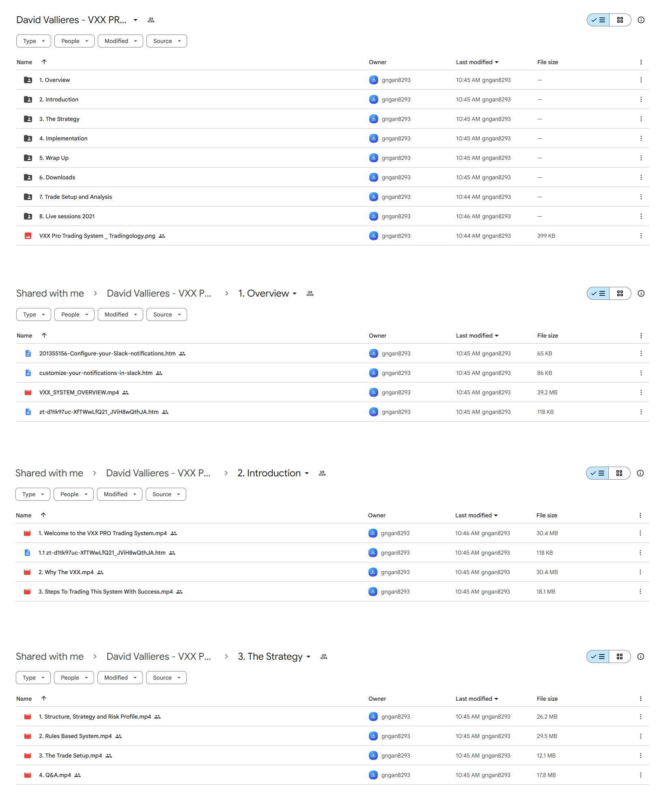Viewport: 672px width, 805px height.
Task: Expand 1. Overview folder dropdown arrow
Action: coord(295,293)
